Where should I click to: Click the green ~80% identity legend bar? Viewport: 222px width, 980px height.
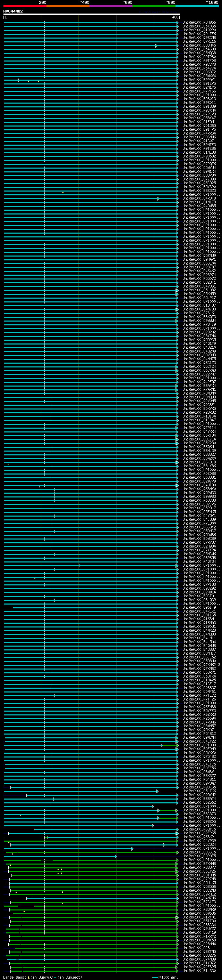point(154,7)
